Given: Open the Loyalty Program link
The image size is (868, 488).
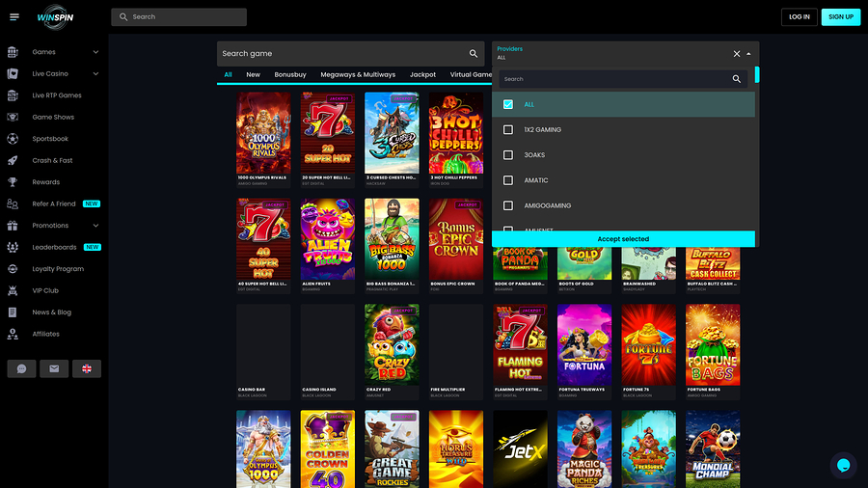Looking at the screenshot, I should 58,269.
